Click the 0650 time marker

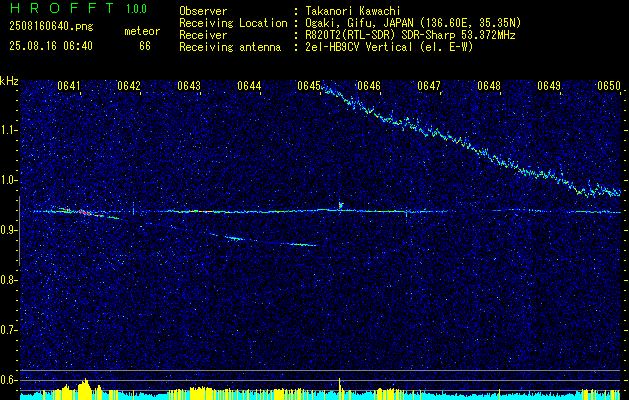pyautogui.click(x=609, y=86)
